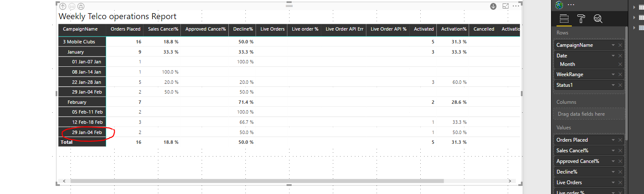Sort by Cancelled column header

pos(484,29)
